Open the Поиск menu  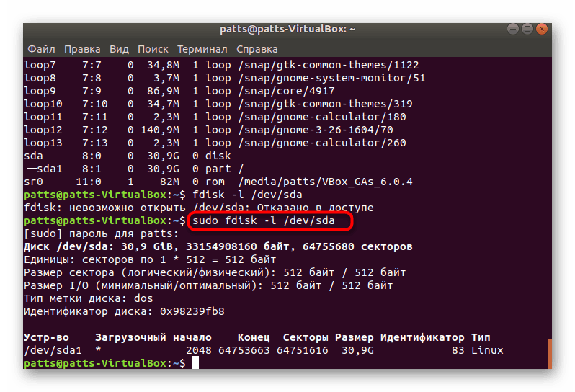153,49
